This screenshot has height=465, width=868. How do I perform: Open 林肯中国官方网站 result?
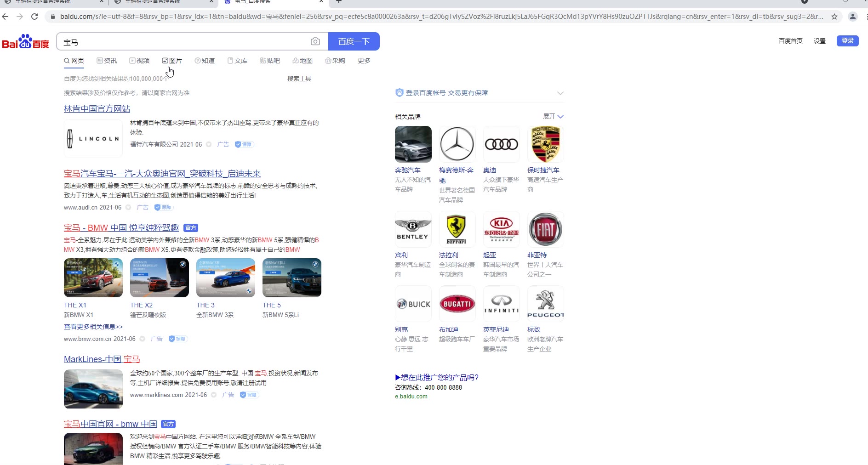tap(97, 108)
